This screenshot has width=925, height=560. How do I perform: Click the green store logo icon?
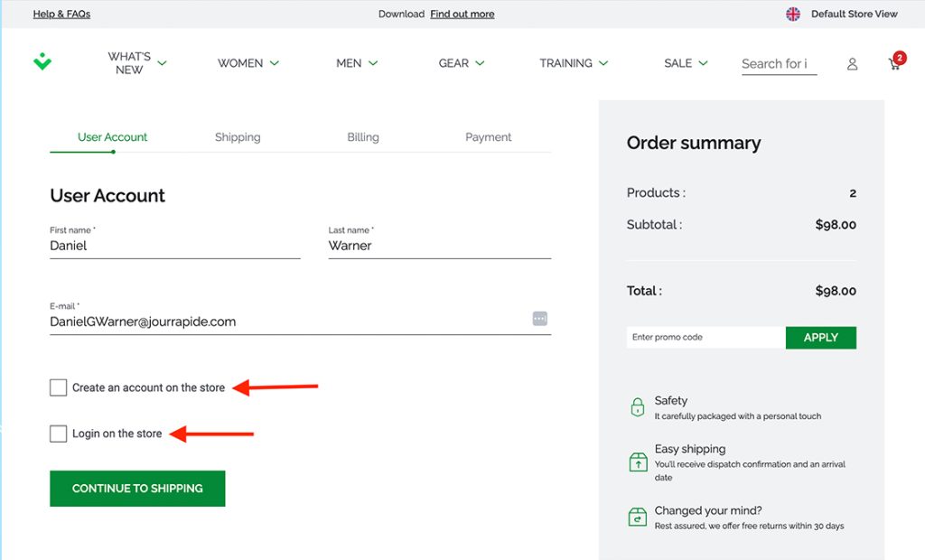tap(42, 62)
